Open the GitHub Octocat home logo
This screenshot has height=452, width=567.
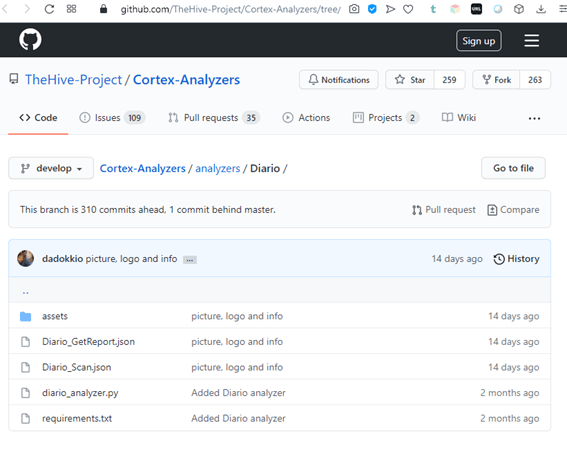tap(30, 39)
